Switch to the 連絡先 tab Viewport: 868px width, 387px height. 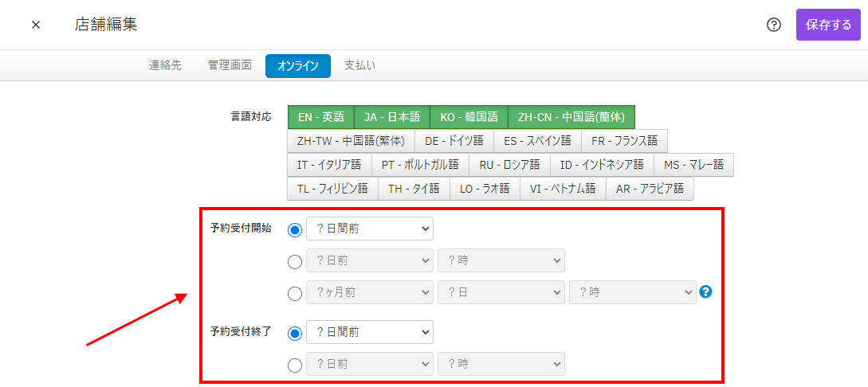165,65
